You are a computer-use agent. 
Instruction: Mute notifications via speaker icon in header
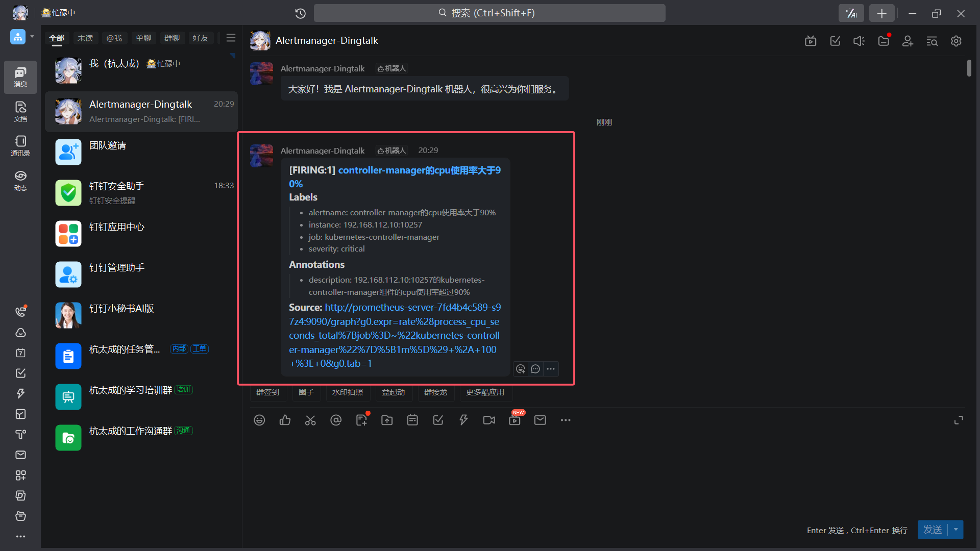click(859, 41)
